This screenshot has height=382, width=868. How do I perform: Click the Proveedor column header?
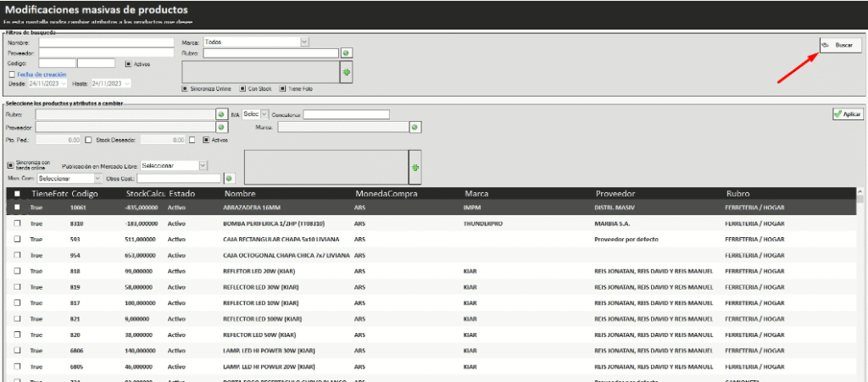615,193
